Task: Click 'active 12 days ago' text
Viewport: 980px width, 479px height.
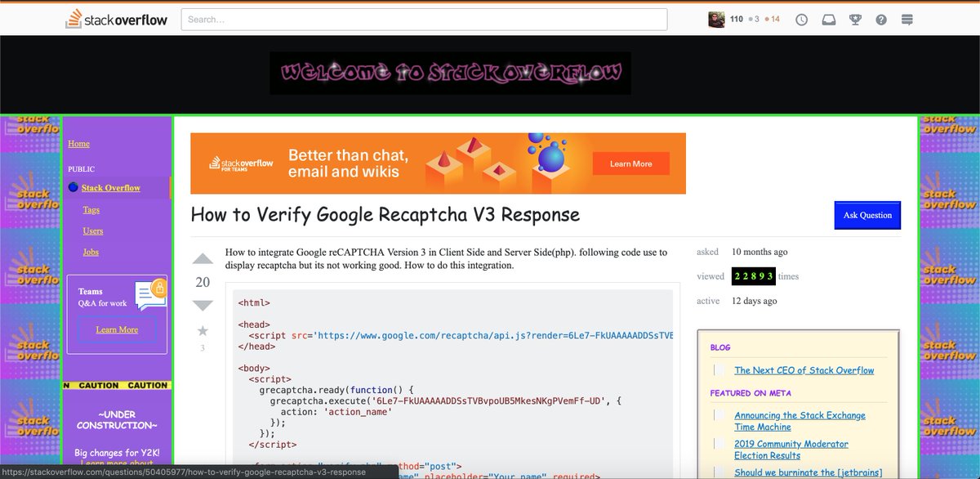Action: tap(737, 301)
